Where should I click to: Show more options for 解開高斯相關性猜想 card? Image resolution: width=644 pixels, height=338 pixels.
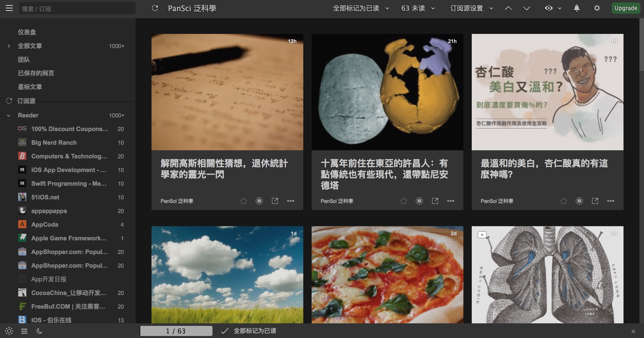coord(291,201)
